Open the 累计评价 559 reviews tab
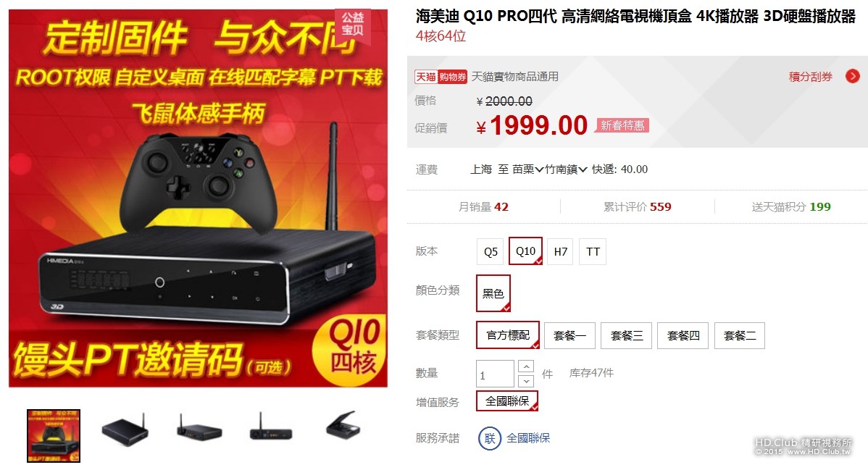This screenshot has width=868, height=470. (x=637, y=206)
